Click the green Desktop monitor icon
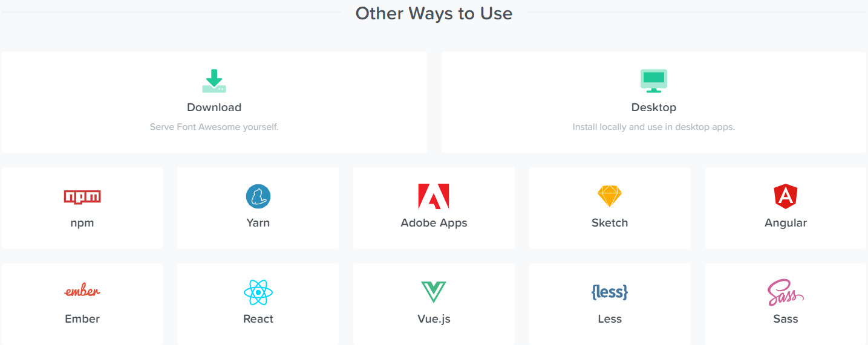This screenshot has height=345, width=868. click(653, 81)
